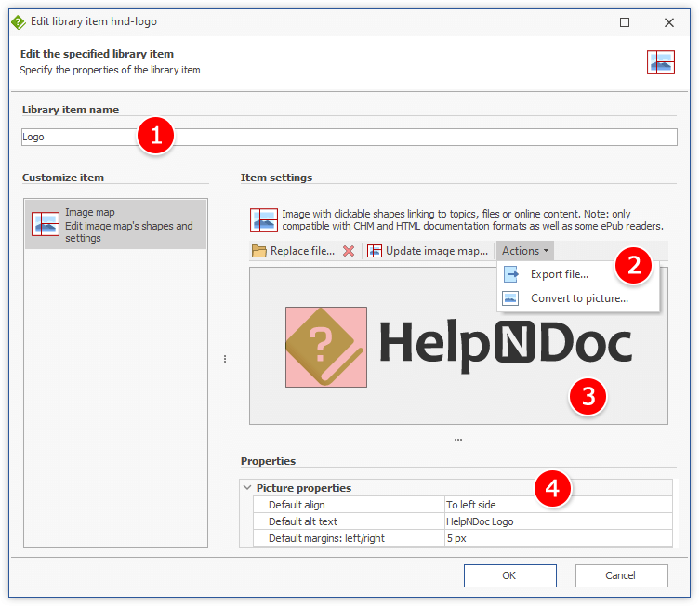Click the Update image map icon

[x=374, y=251]
